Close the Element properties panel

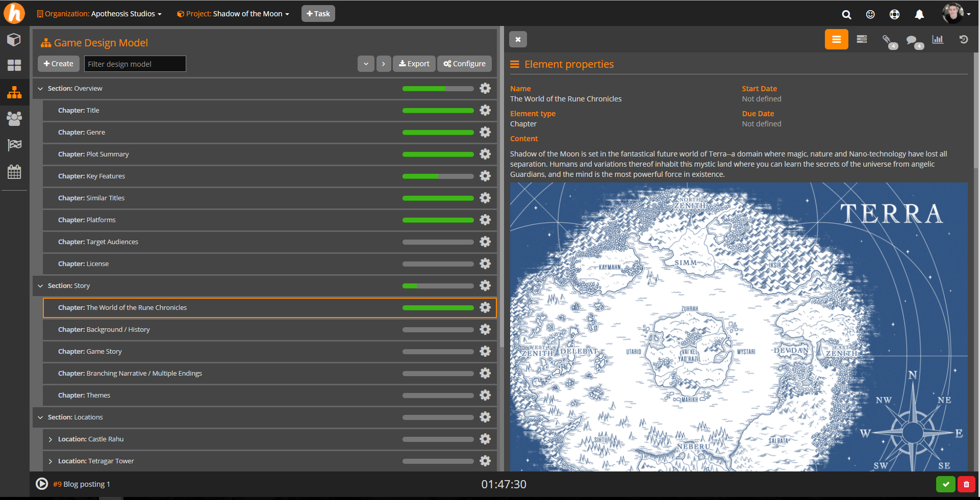pos(518,39)
